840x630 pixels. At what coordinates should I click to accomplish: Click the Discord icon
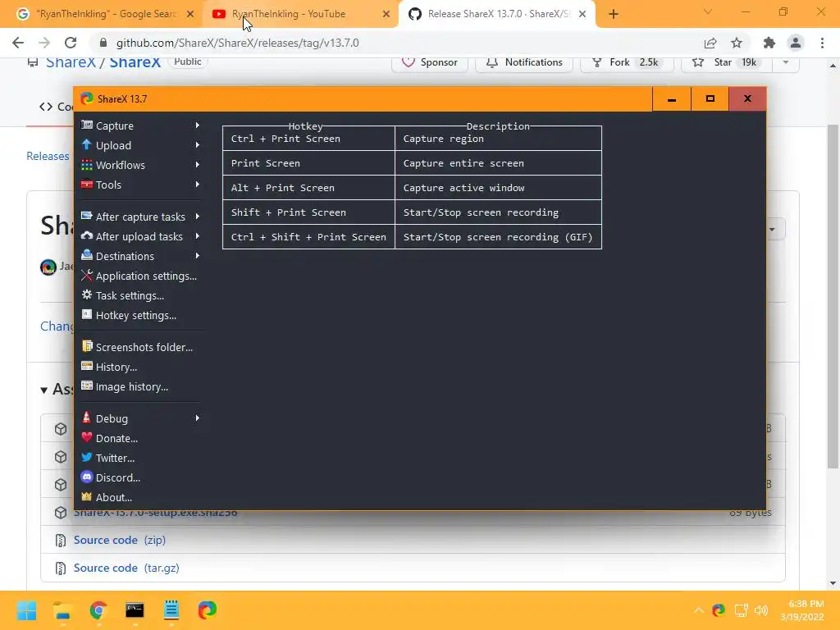pyautogui.click(x=87, y=477)
